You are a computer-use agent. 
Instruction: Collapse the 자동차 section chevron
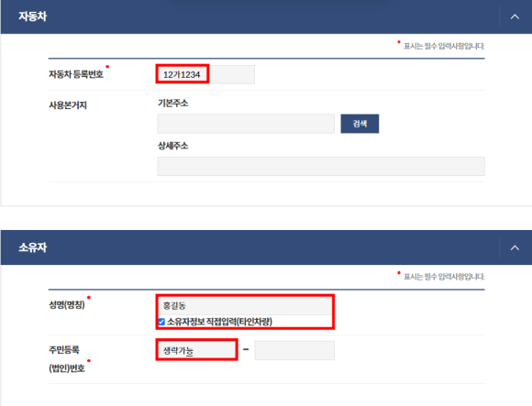[x=515, y=16]
